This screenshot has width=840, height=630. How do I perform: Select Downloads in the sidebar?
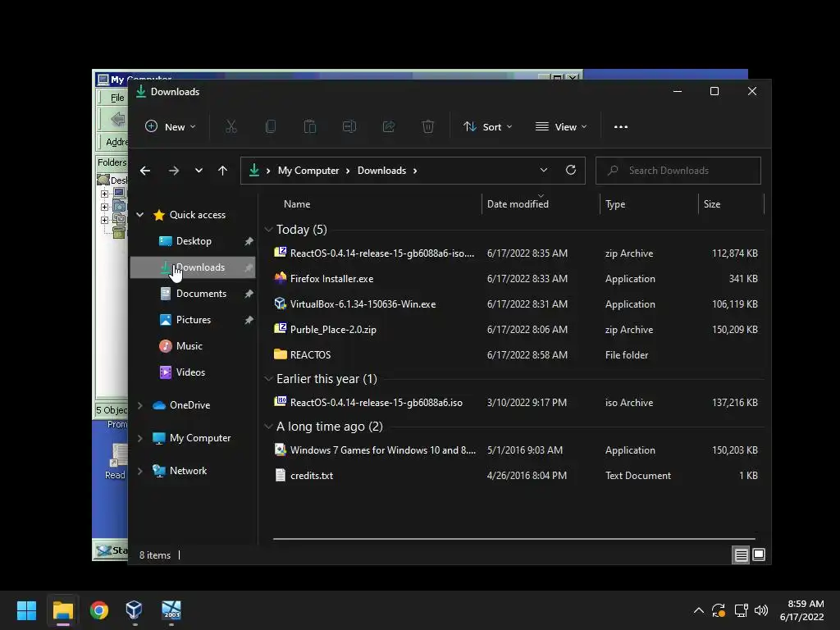coord(192,267)
